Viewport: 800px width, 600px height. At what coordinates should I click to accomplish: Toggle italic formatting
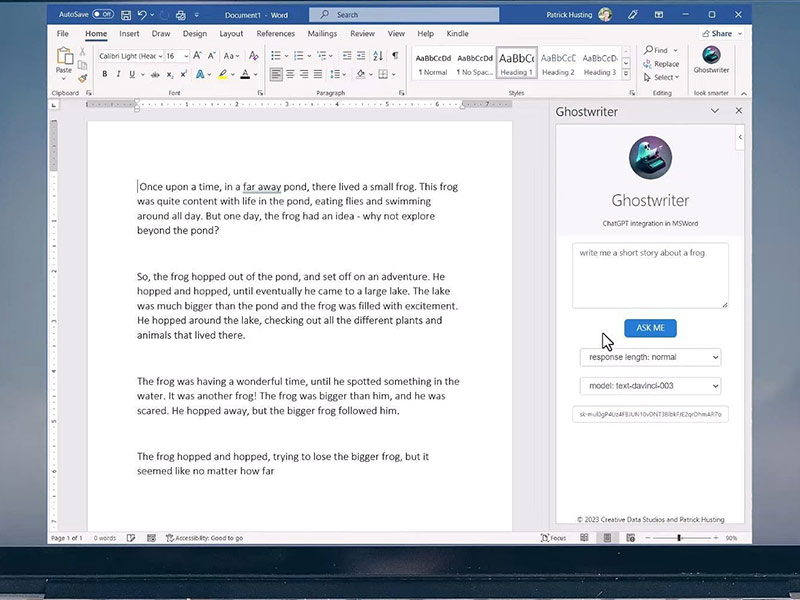(118, 74)
